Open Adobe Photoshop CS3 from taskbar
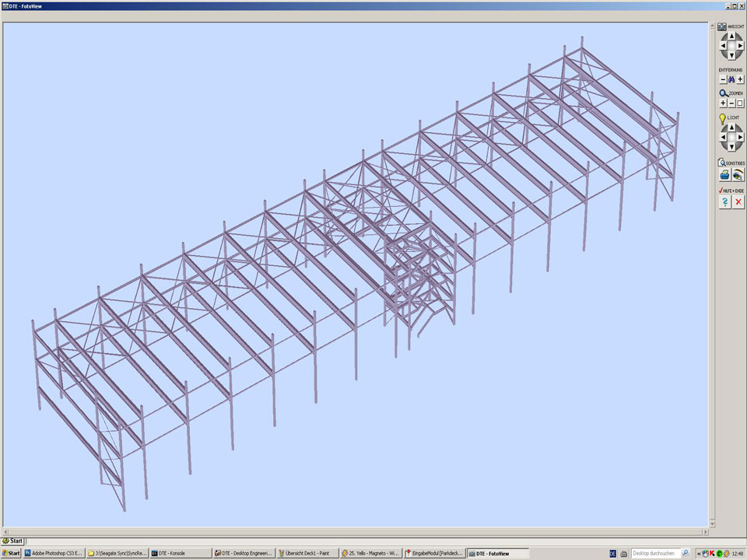Screen dimensions: 747x560 coord(54,553)
